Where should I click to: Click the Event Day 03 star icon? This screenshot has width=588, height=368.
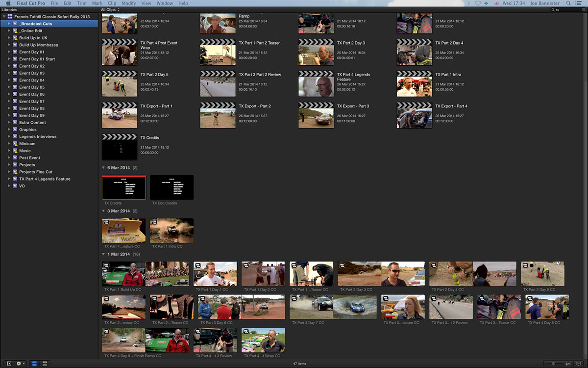15,73
